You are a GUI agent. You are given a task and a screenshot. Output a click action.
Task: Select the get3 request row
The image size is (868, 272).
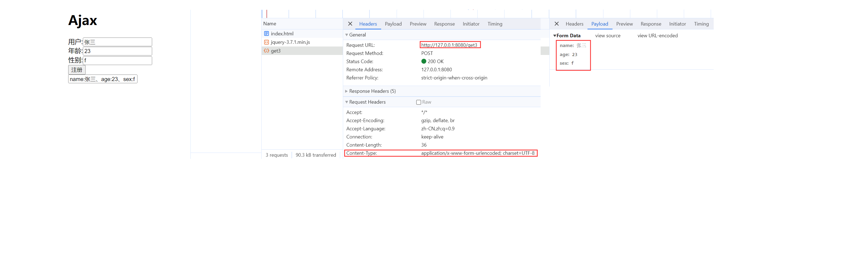[302, 51]
